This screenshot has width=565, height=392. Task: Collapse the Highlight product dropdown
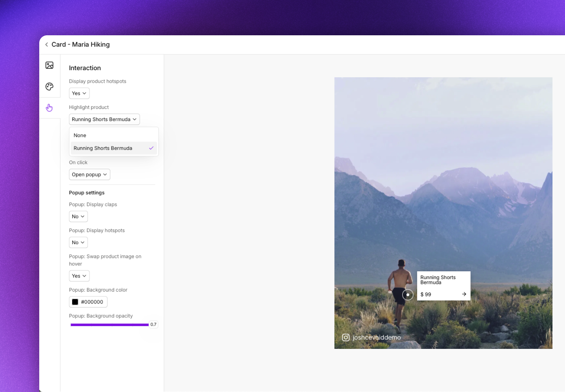[104, 119]
